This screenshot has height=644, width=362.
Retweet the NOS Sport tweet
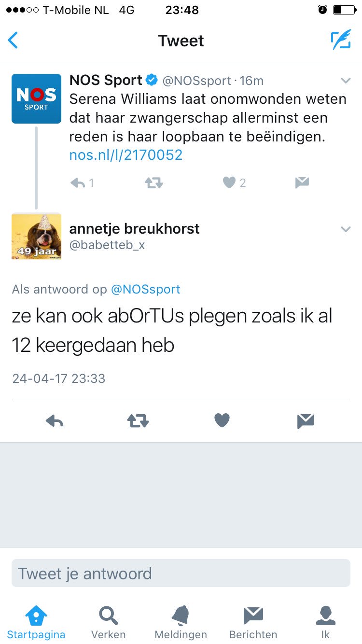[154, 183]
